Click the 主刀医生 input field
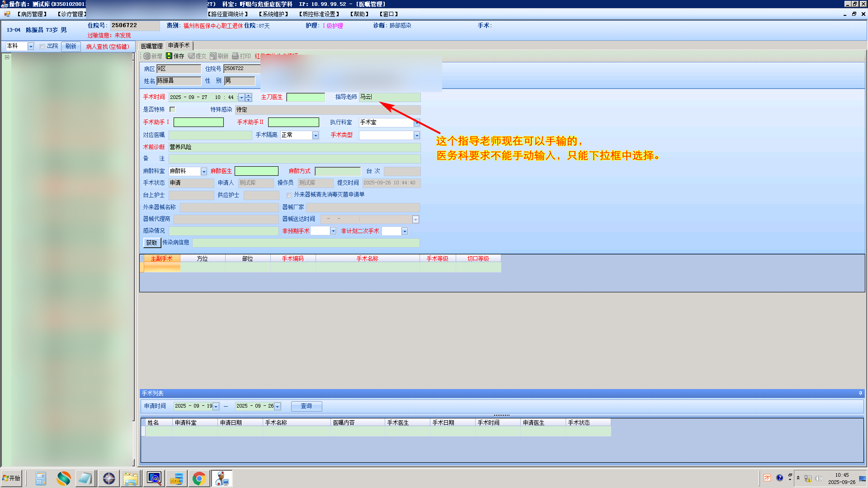The height and width of the screenshot is (488, 868). (x=306, y=98)
